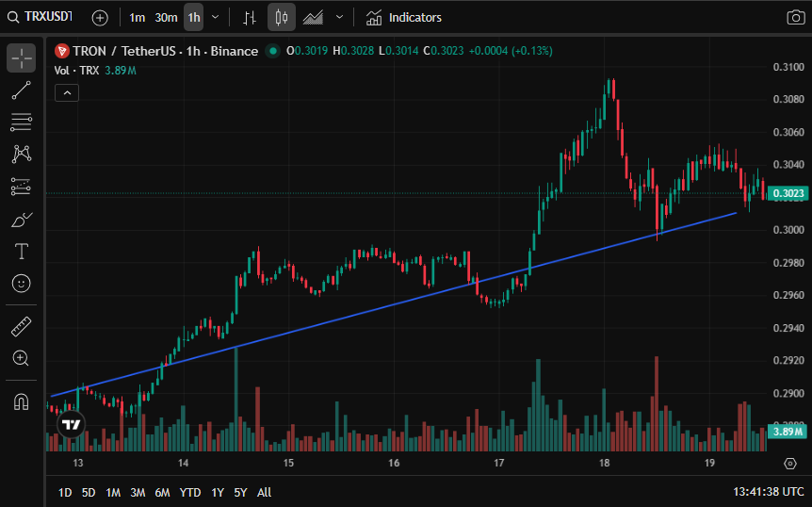Select the Crosshair cursor tool

pyautogui.click(x=22, y=57)
